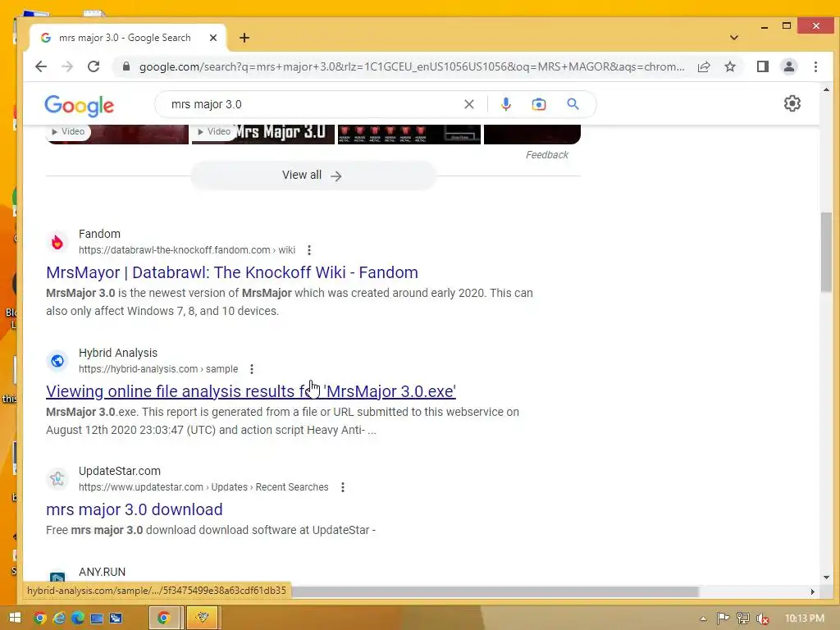Click the ANY.RUN result site name

103,572
